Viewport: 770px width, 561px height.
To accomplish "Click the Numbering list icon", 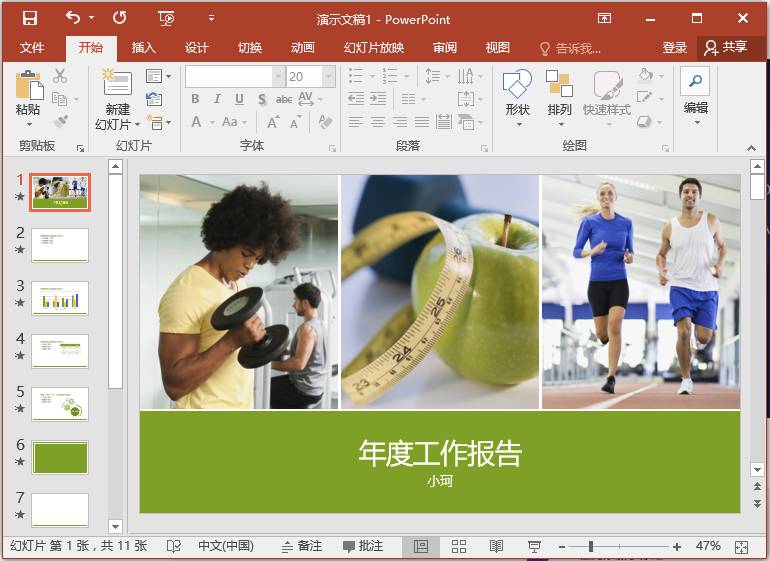I will click(x=390, y=76).
